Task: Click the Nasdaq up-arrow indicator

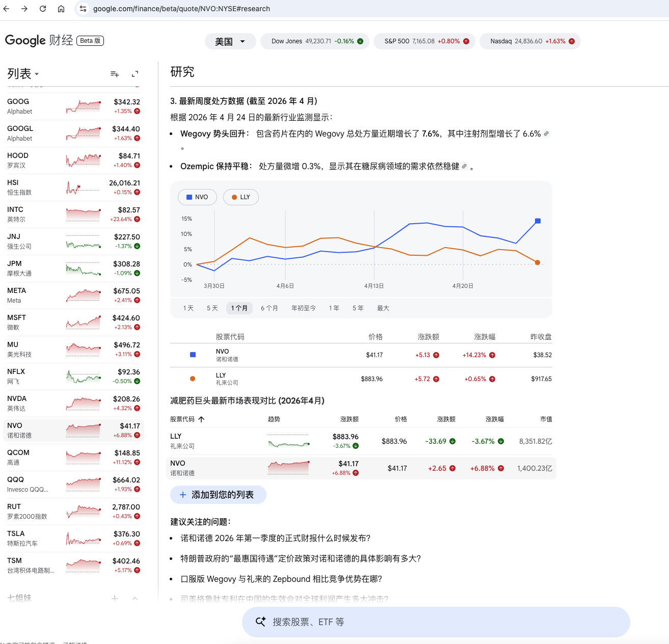Action: (x=572, y=41)
